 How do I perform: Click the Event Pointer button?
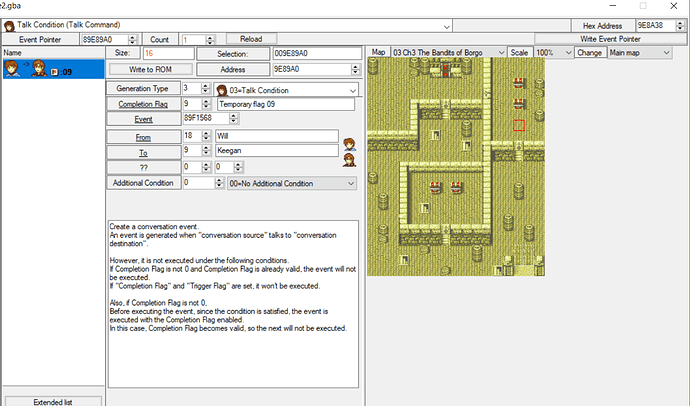(x=40, y=39)
